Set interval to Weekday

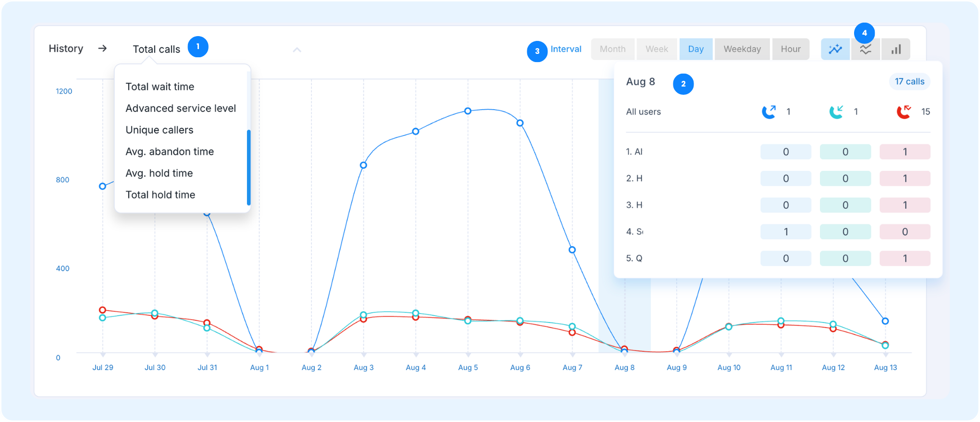click(x=742, y=49)
